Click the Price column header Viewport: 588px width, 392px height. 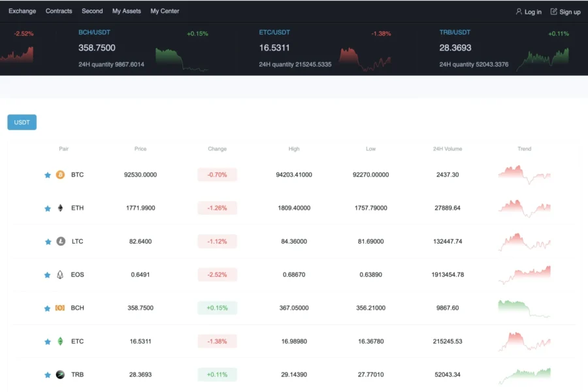pyautogui.click(x=140, y=149)
